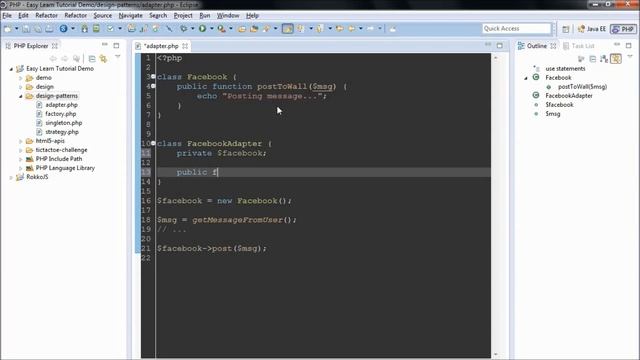The height and width of the screenshot is (360, 640).
Task: Expand the html5-apis folder
Action: 21,141
